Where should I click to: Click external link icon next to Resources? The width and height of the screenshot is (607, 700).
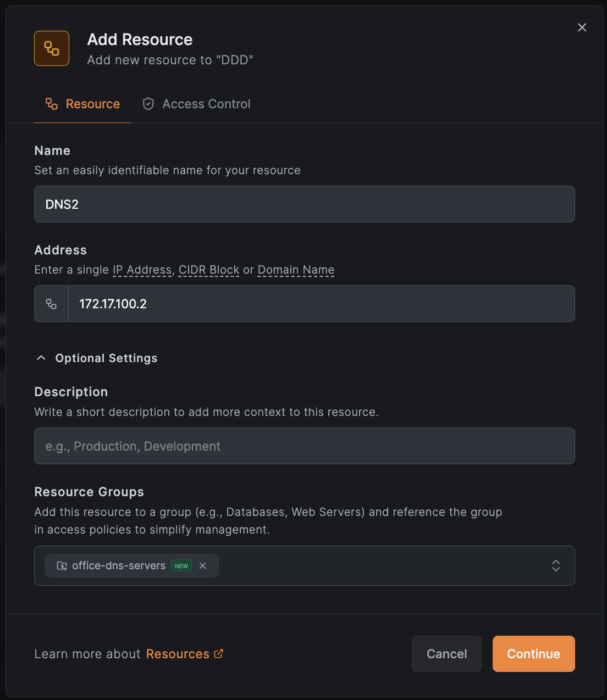(x=219, y=653)
